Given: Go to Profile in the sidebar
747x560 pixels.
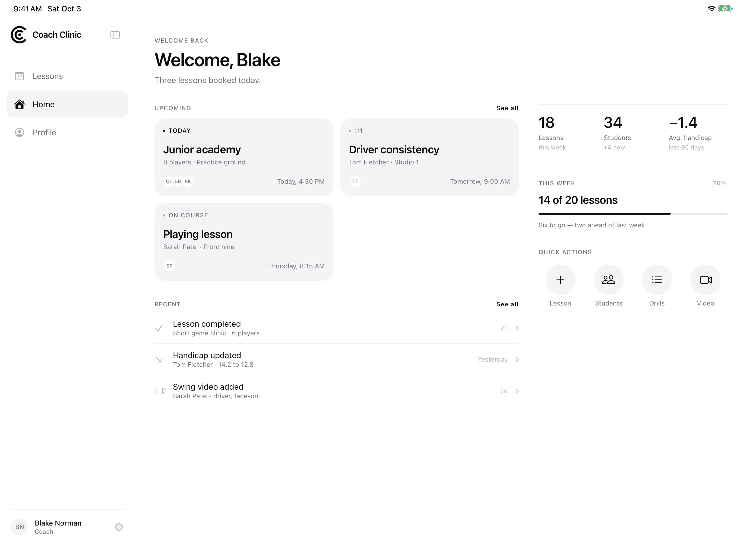Looking at the screenshot, I should click(x=67, y=133).
